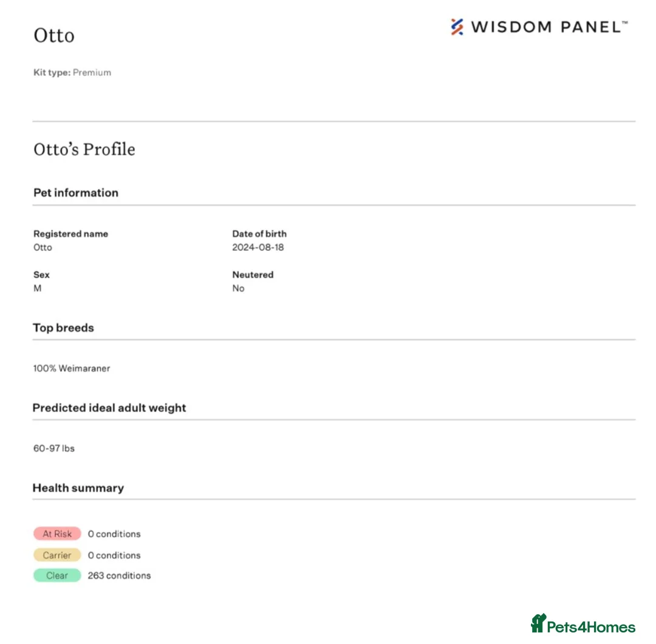Click the Sex value M
656x644 pixels.
[x=38, y=288]
